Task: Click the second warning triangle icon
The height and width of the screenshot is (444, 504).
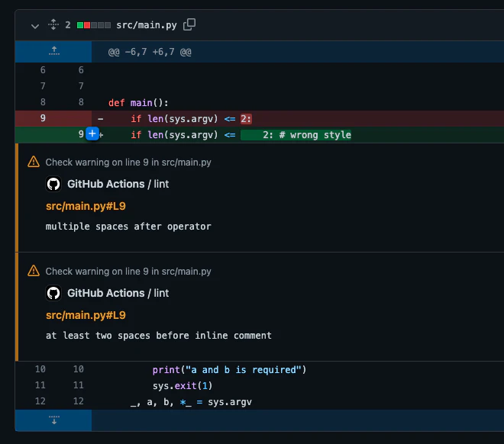Action: click(34, 271)
